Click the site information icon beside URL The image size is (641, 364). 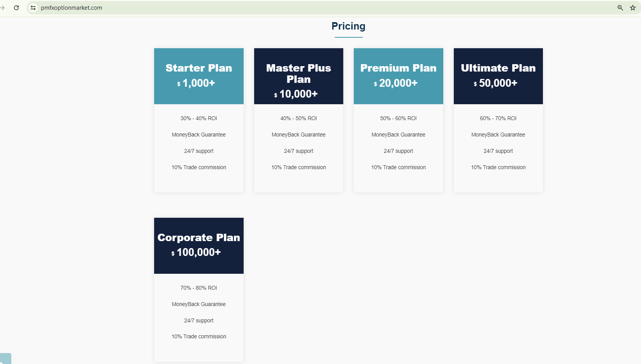[x=33, y=8]
